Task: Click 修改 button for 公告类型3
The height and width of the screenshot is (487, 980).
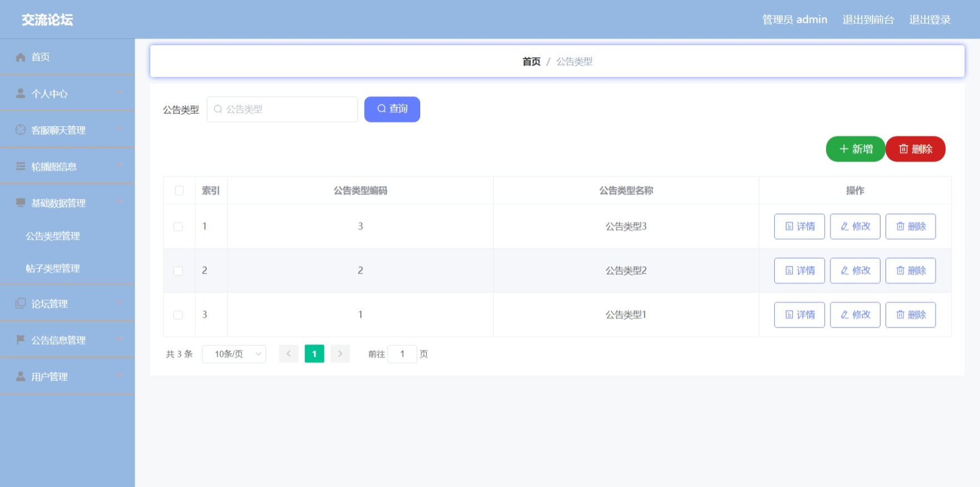Action: point(855,226)
